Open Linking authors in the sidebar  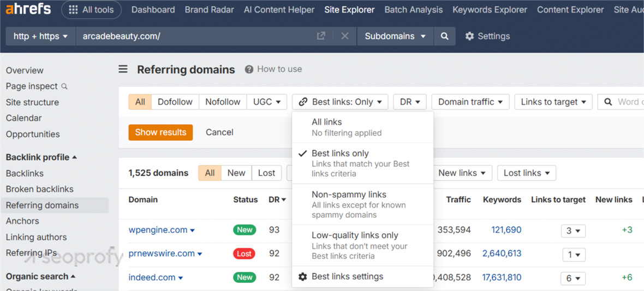tap(36, 237)
